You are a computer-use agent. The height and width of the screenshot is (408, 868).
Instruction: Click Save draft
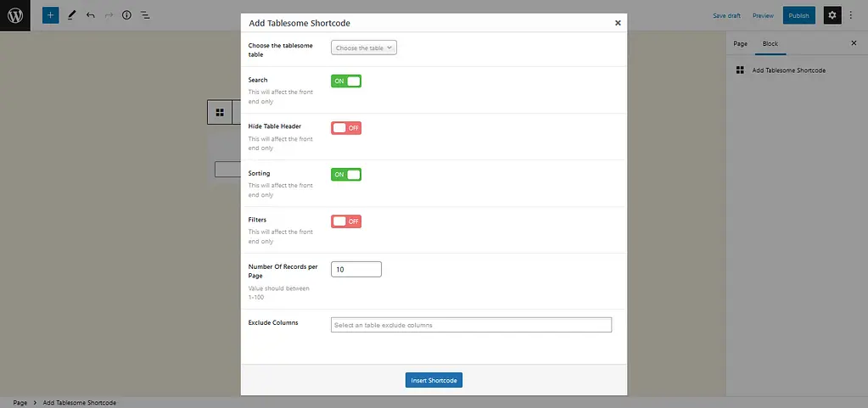pos(726,15)
